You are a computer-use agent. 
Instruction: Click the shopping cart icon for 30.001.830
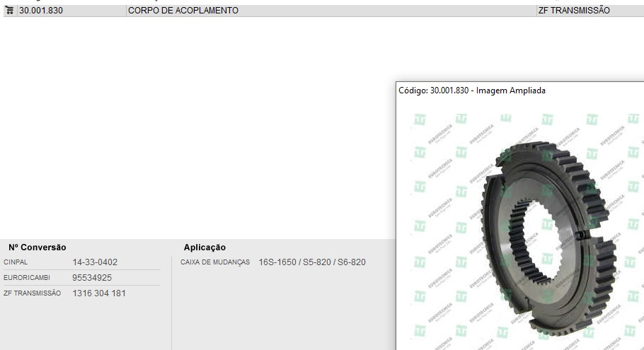[9, 11]
